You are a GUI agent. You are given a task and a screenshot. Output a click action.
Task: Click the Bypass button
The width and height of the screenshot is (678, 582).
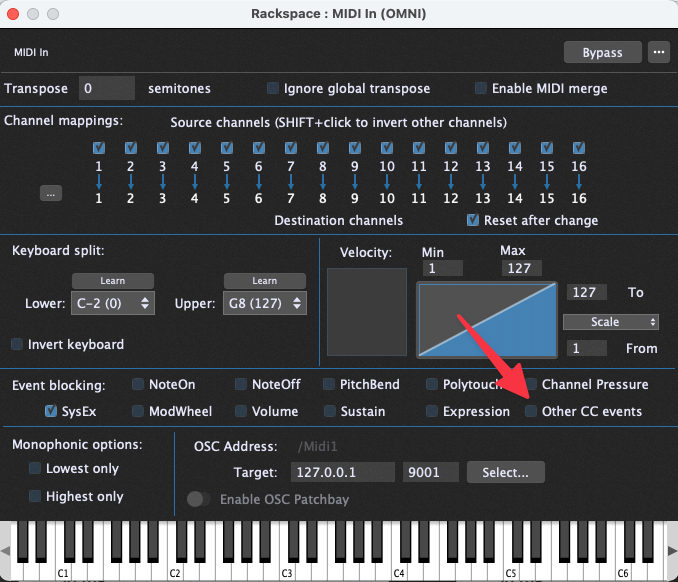coord(603,52)
